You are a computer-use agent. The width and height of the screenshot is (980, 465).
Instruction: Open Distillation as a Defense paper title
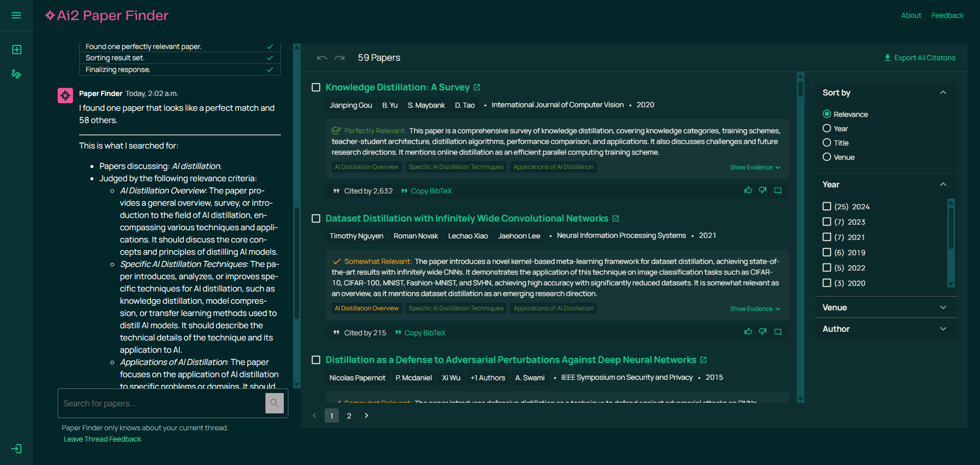(x=511, y=360)
